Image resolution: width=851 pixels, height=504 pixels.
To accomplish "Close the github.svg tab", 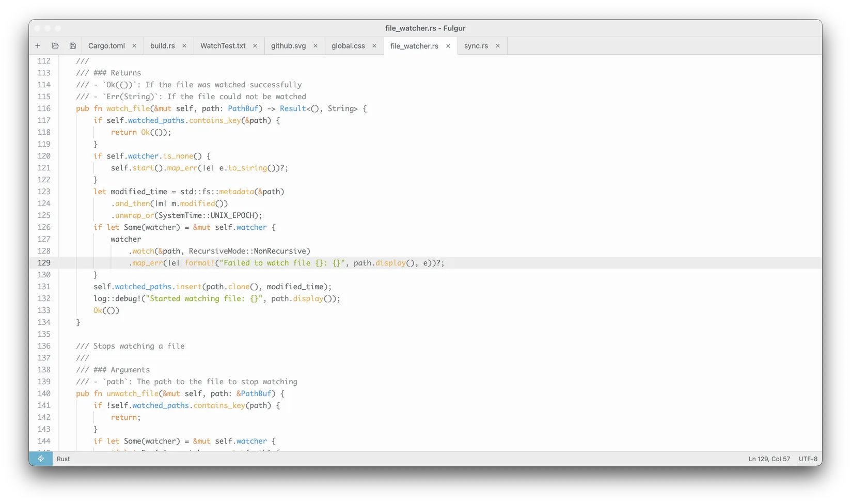I will coord(316,46).
